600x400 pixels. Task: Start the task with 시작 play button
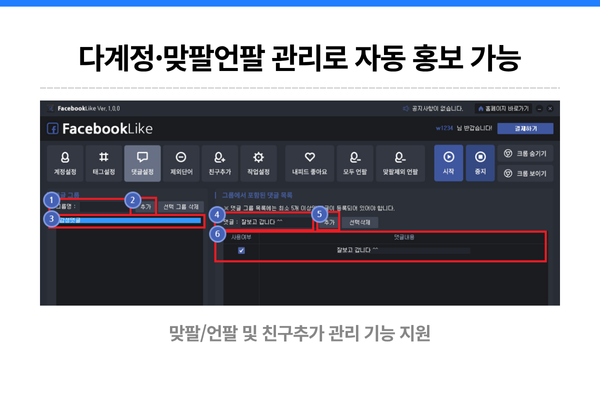[x=448, y=163]
